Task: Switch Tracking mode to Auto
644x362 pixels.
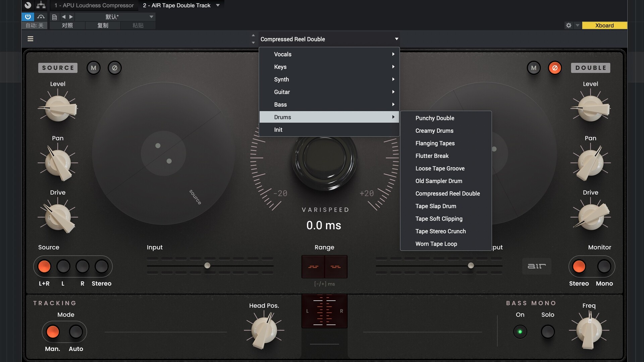Action: click(76, 332)
